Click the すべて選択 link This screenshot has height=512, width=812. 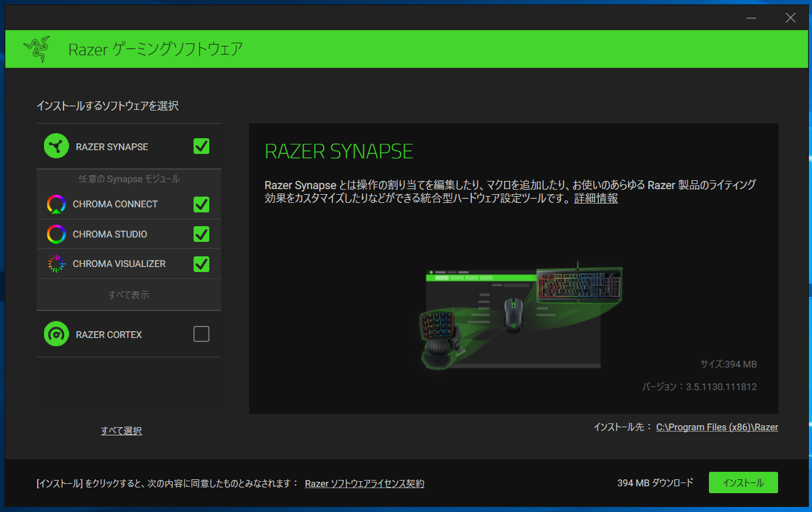point(121,431)
